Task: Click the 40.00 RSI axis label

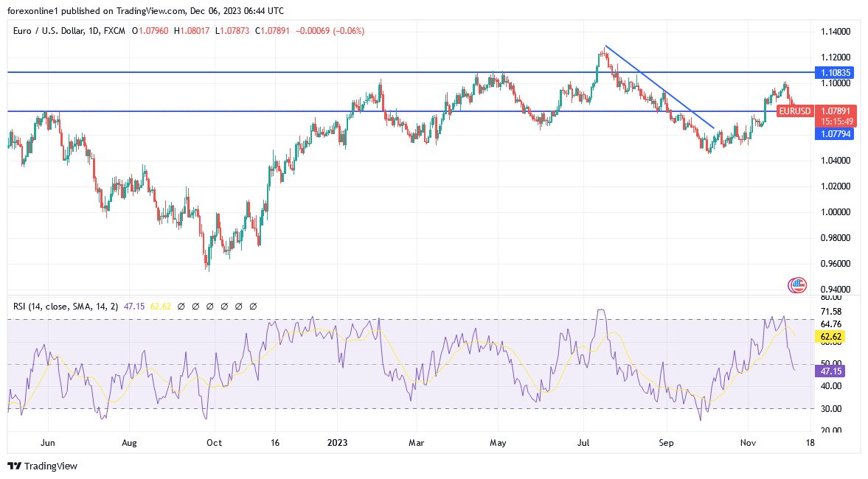Action: coord(831,386)
